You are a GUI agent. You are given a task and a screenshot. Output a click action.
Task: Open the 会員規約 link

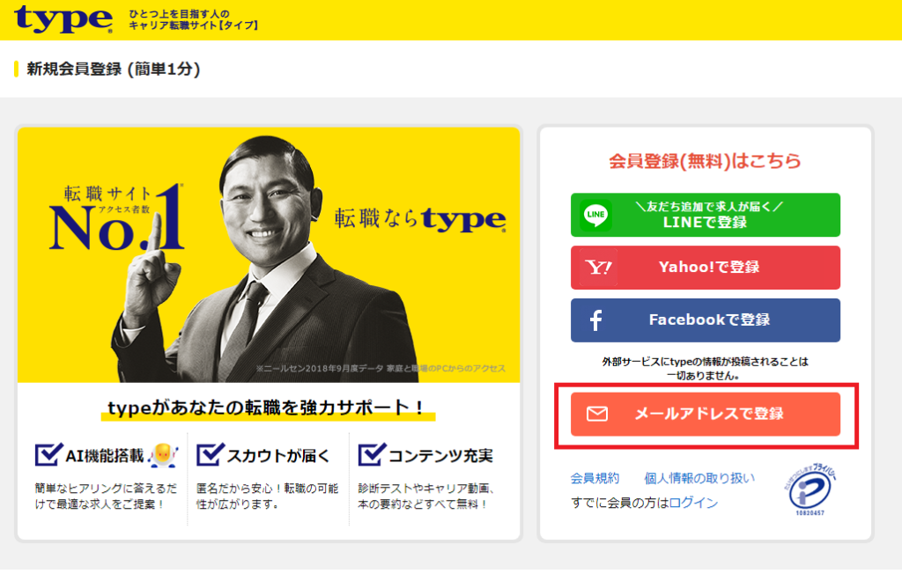click(x=595, y=478)
